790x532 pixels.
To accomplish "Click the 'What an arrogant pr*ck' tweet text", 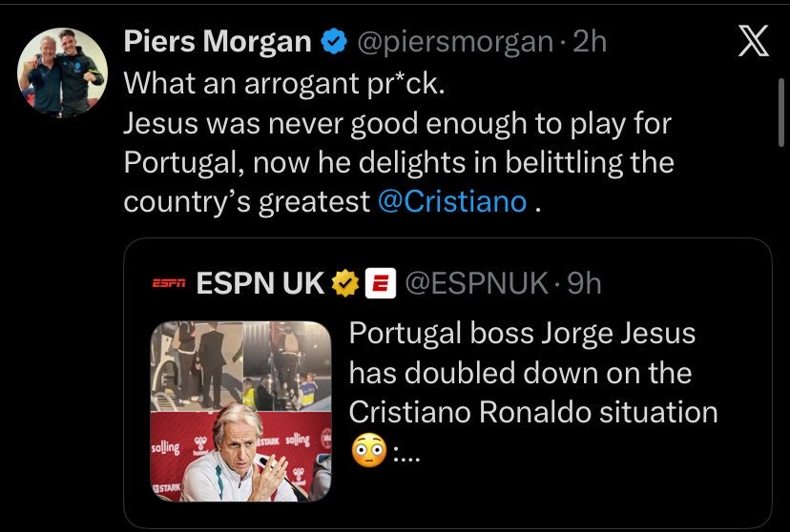I will [x=284, y=83].
